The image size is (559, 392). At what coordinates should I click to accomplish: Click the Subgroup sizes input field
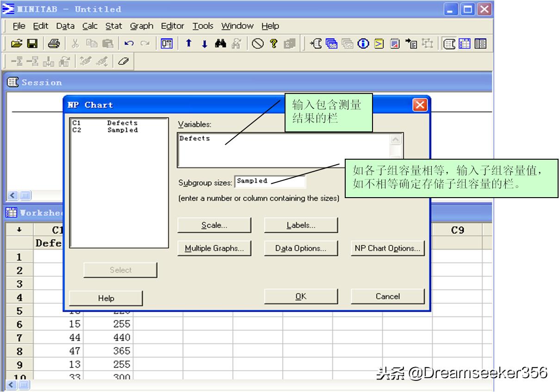[x=270, y=181]
